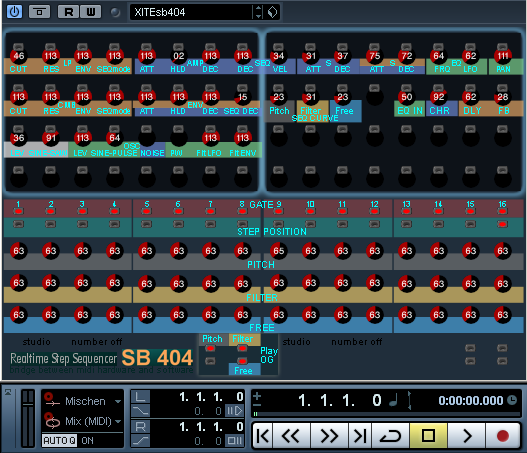Toggle the Punch Out icon
The width and height of the screenshot is (527, 453).
tap(140, 440)
